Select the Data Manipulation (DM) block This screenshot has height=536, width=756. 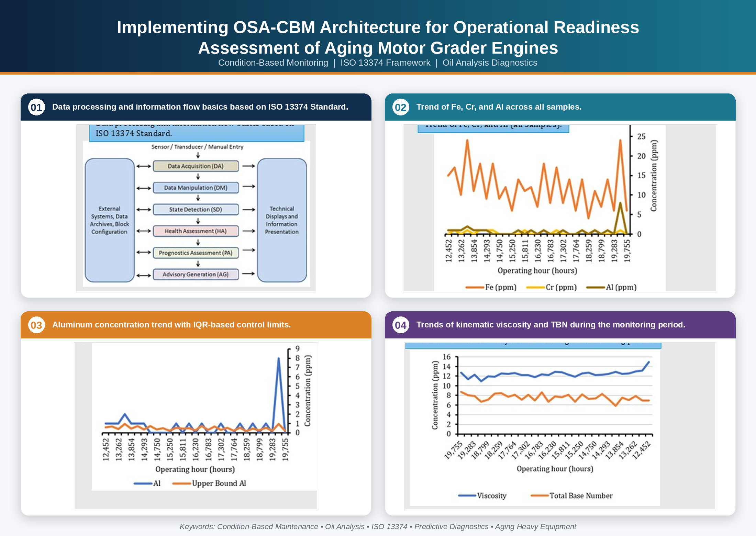coord(196,188)
